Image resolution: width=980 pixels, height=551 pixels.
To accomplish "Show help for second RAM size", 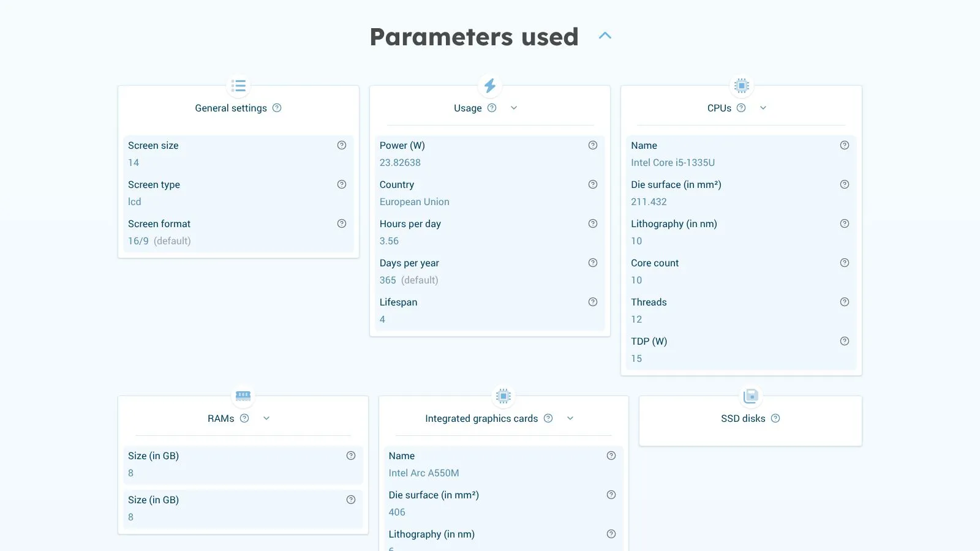I will tap(351, 500).
